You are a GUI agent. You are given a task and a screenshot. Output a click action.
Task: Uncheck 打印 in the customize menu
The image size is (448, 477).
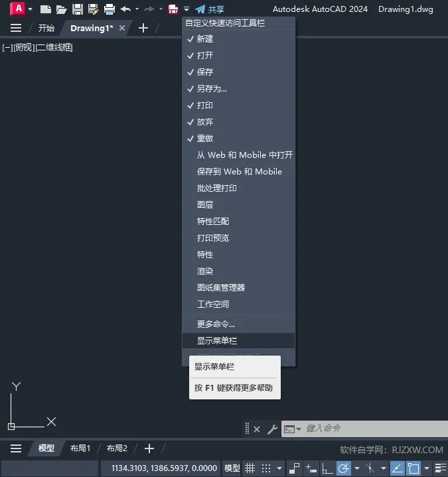point(239,105)
